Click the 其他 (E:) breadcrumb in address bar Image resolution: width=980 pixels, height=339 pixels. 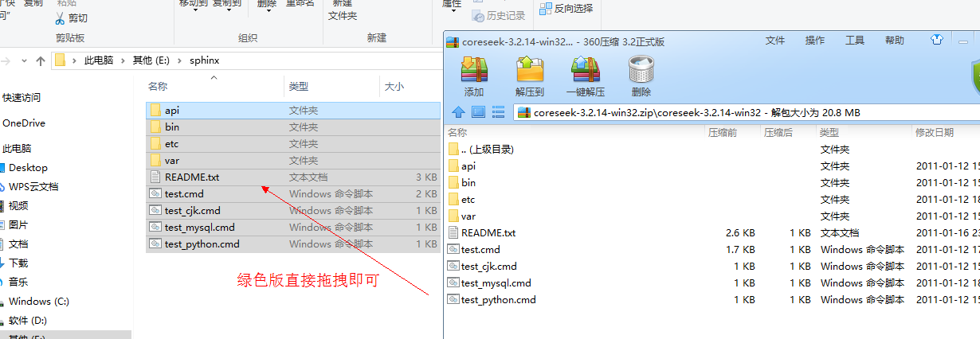pos(151,60)
